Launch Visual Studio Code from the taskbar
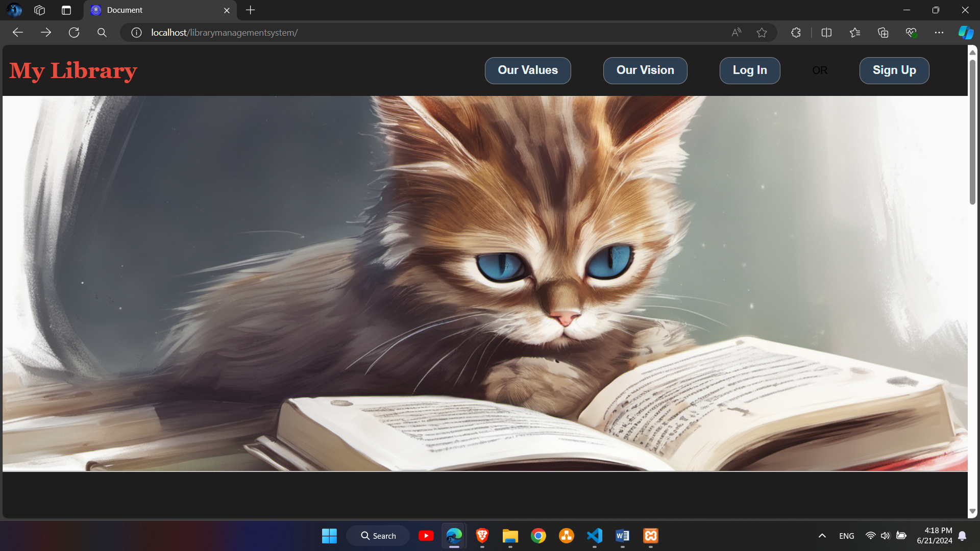Screen dimensions: 980x551 click(x=594, y=536)
